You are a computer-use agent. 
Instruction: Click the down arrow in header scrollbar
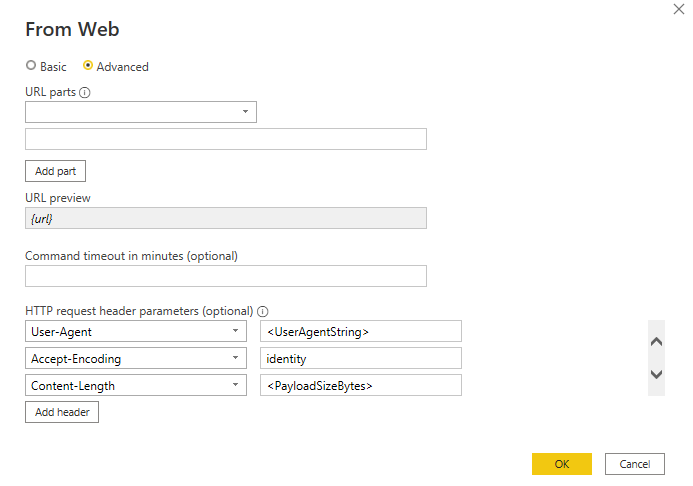click(x=656, y=375)
